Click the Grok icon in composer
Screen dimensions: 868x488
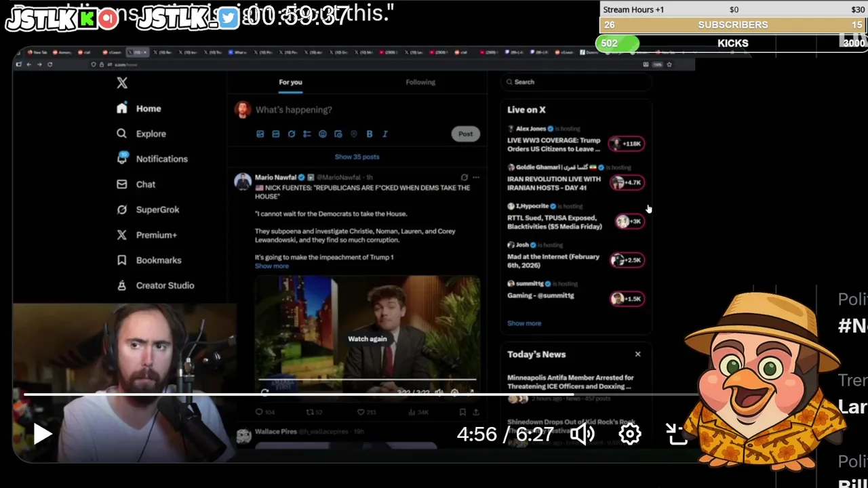tap(291, 134)
